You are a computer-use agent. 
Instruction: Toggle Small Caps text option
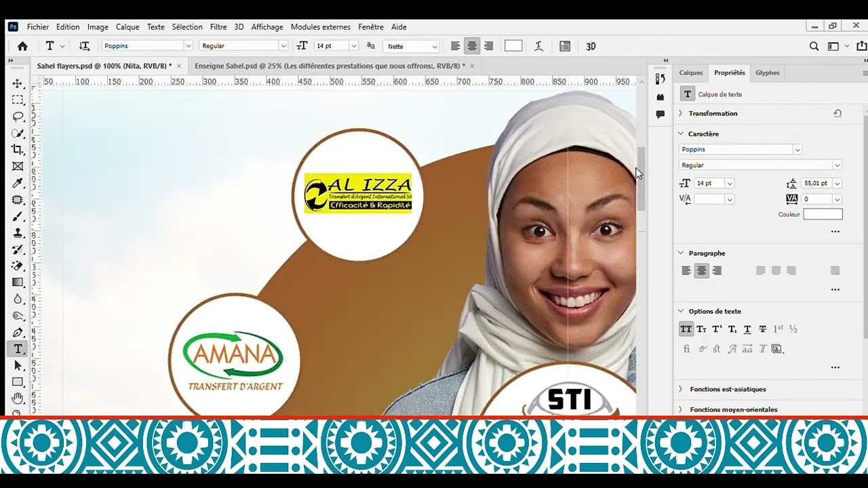click(702, 329)
